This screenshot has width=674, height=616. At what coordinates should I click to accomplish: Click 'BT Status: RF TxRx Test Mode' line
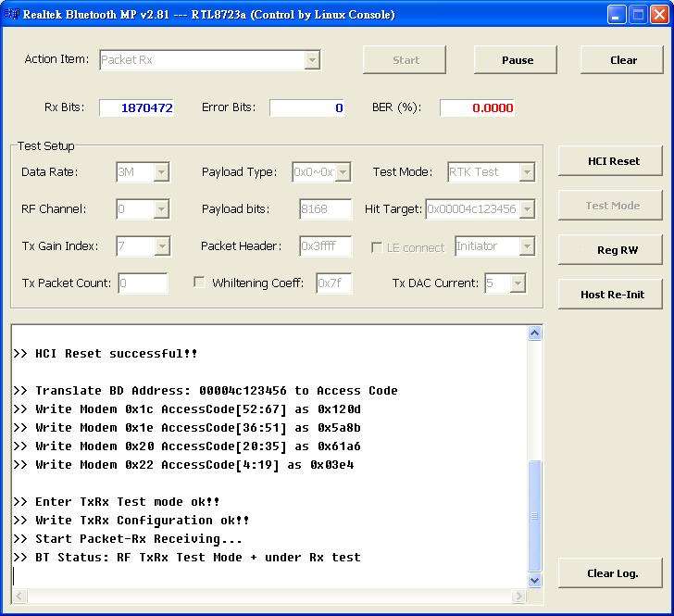pyautogui.click(x=187, y=557)
